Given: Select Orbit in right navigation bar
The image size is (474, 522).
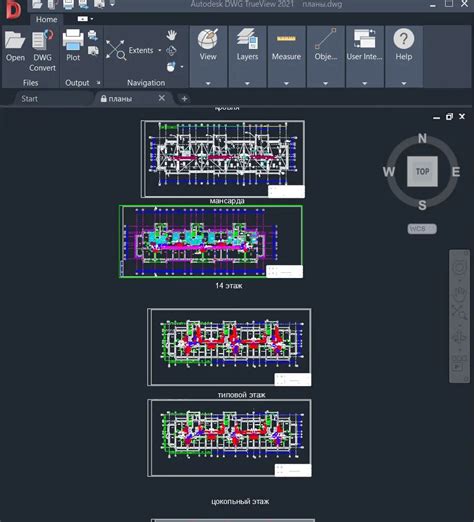Looking at the screenshot, I should (x=459, y=337).
